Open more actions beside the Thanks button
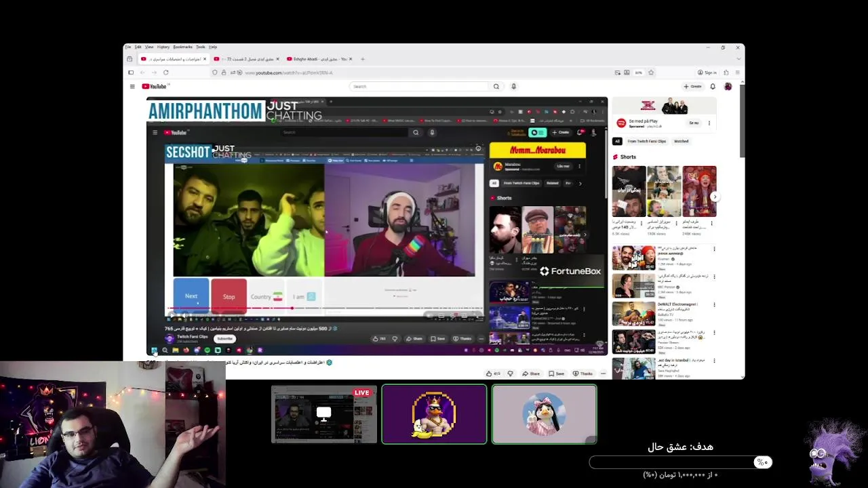Viewport: 868px width, 488px height. tap(603, 373)
